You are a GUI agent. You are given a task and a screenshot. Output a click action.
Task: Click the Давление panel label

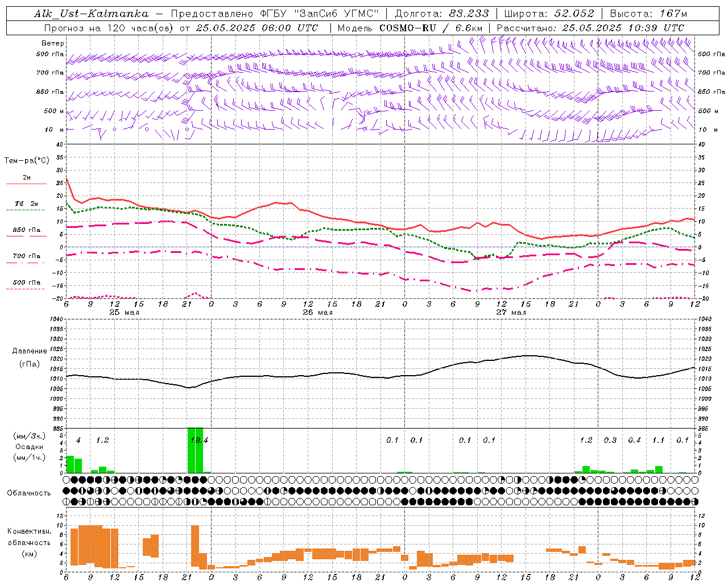click(30, 351)
